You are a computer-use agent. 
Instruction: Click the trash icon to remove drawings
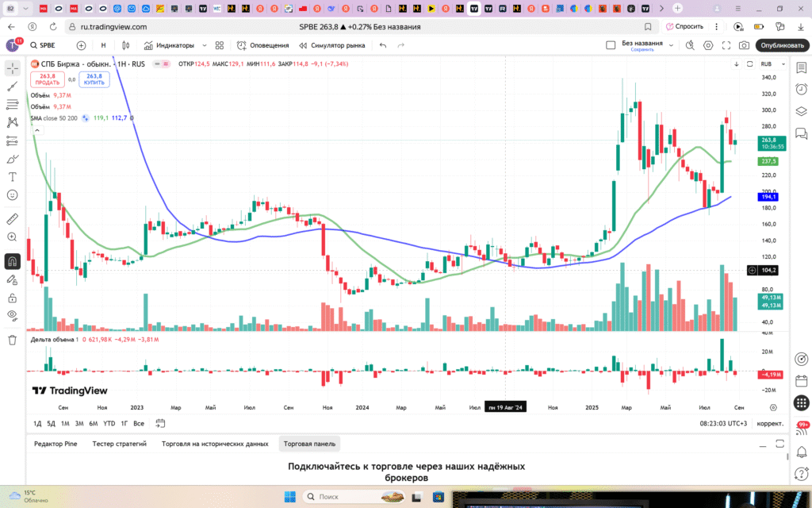click(x=13, y=340)
